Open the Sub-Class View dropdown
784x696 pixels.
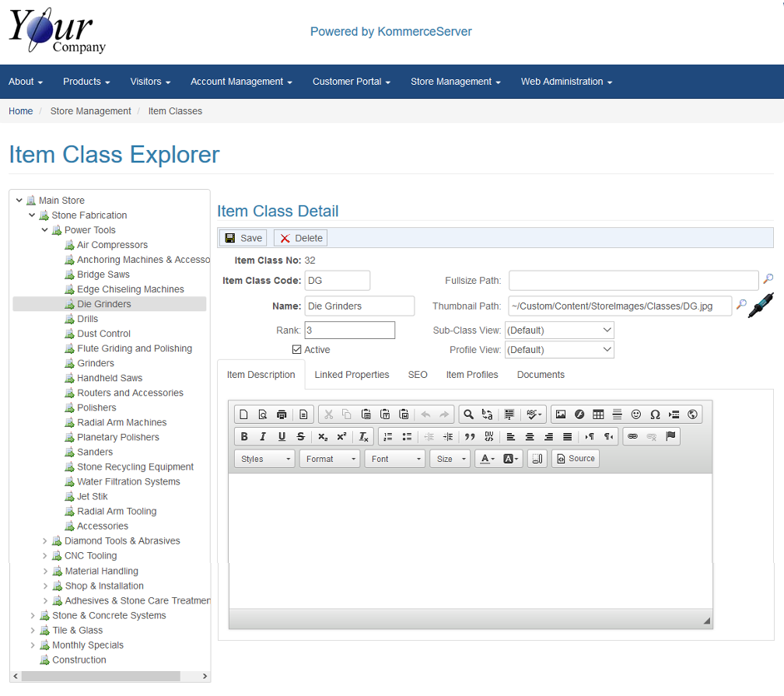[559, 331]
